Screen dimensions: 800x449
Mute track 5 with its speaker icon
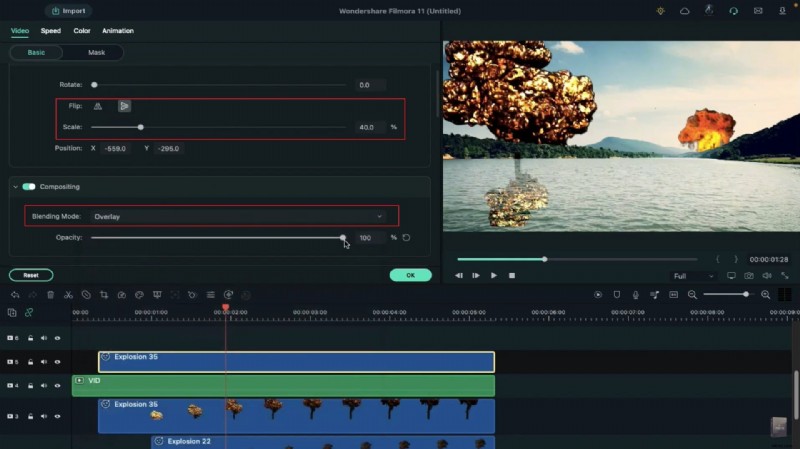pyautogui.click(x=44, y=362)
